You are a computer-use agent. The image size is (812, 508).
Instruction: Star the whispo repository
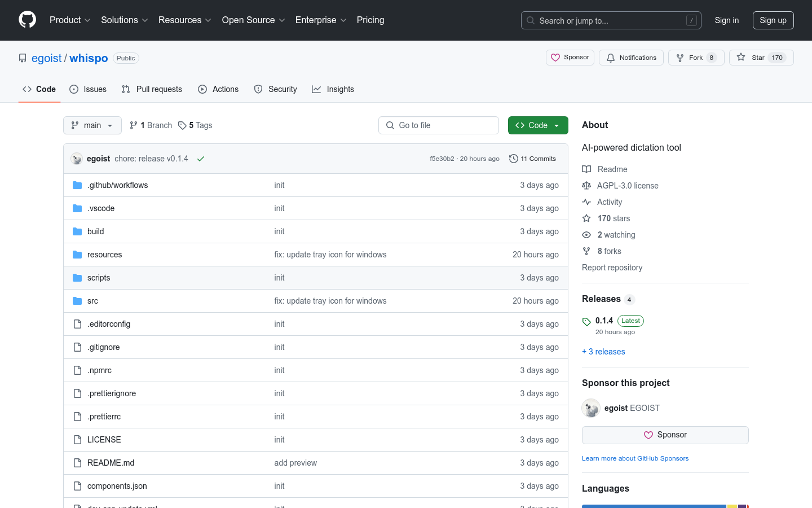[761, 58]
